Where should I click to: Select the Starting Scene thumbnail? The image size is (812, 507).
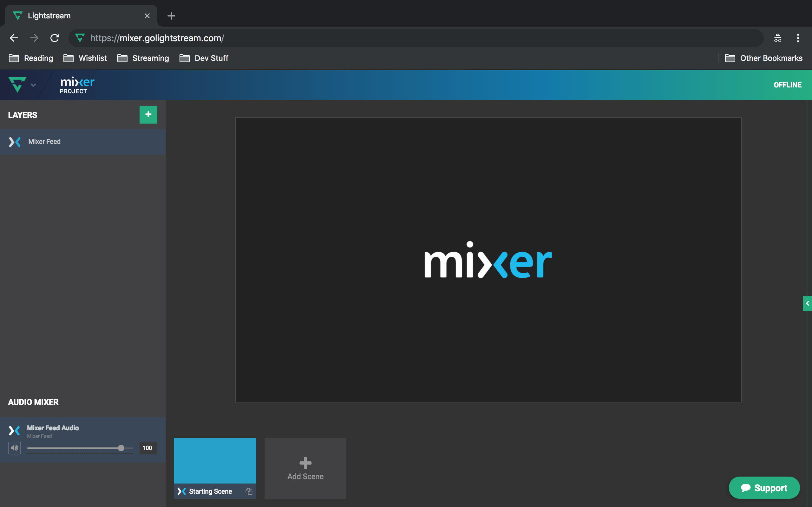tap(214, 460)
